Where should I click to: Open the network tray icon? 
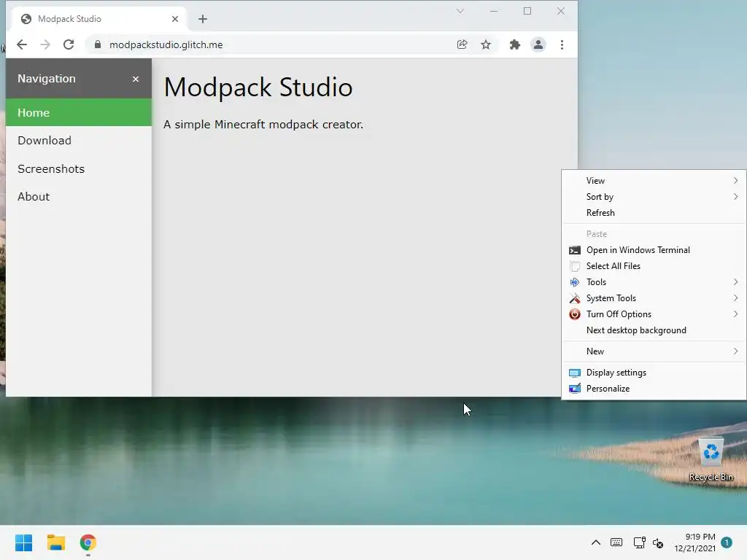click(x=639, y=542)
